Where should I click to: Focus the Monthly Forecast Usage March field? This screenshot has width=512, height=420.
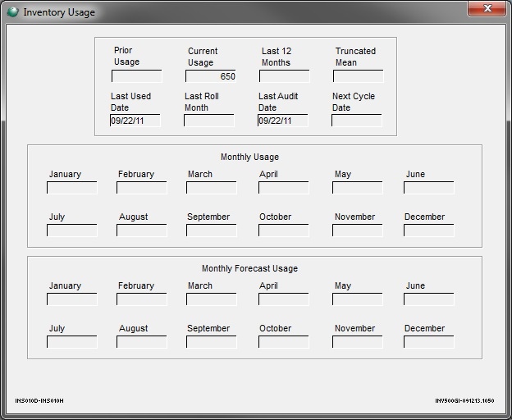point(212,299)
